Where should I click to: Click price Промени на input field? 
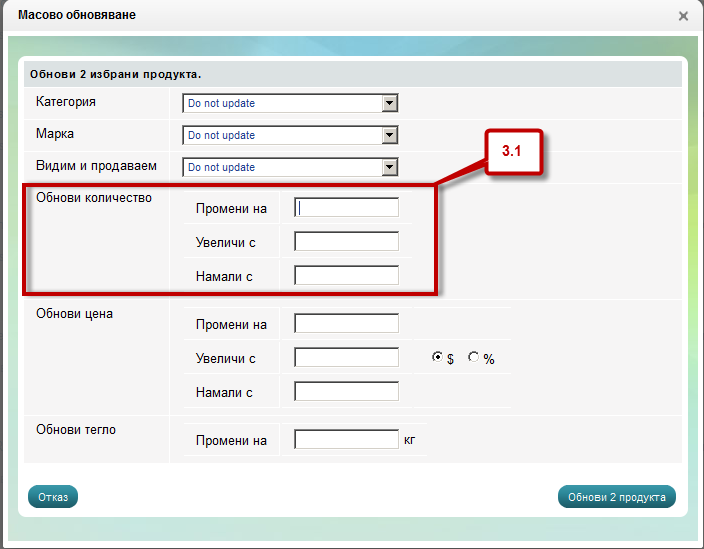(x=346, y=324)
